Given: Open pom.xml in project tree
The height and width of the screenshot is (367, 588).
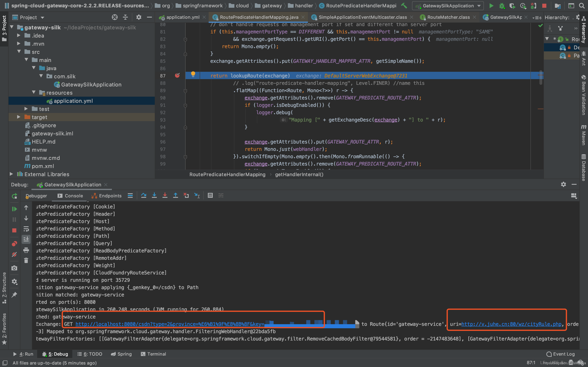Looking at the screenshot, I should click(43, 166).
